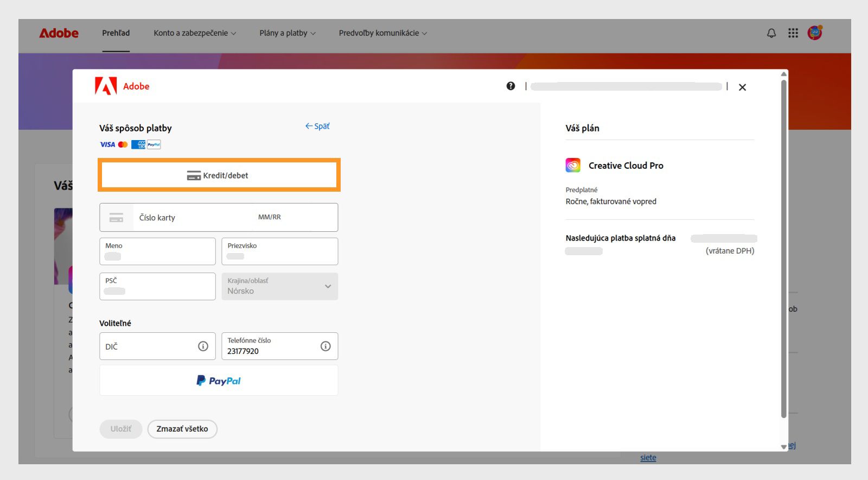Expand the Predvoľby komunikácie menu
Viewport: 868px width, 480px height.
click(383, 33)
